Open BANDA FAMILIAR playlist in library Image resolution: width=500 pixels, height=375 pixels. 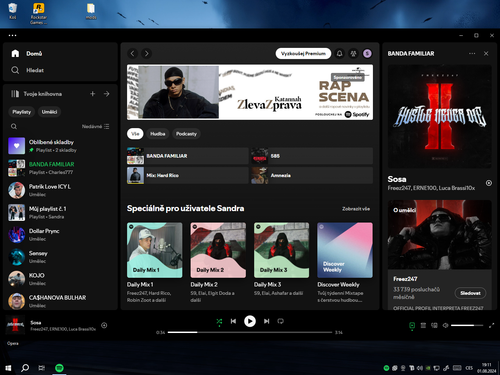pos(60,168)
